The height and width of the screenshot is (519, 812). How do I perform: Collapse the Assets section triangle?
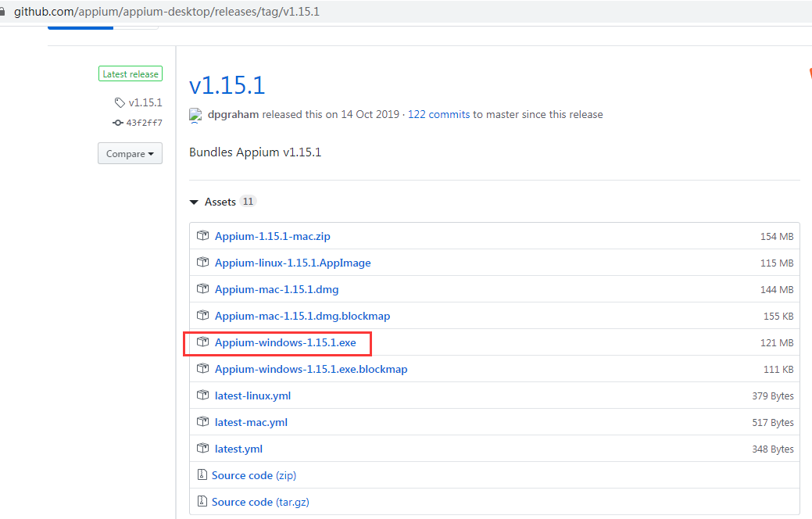194,202
